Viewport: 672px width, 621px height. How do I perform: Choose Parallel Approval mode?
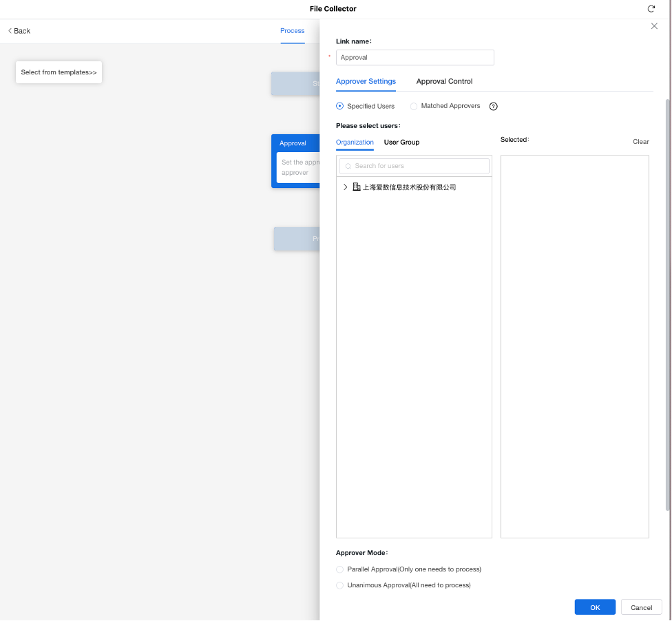340,569
